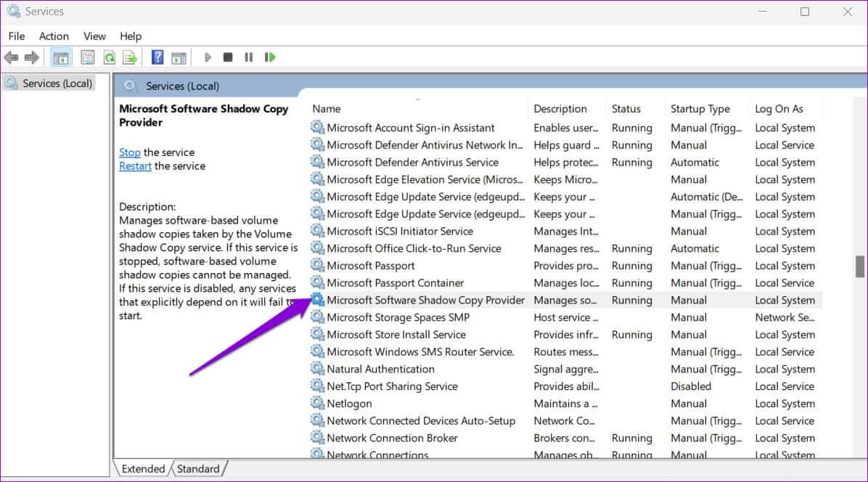Select Network Connected Devices Auto-Setup row
The image size is (868, 482).
[x=566, y=420]
